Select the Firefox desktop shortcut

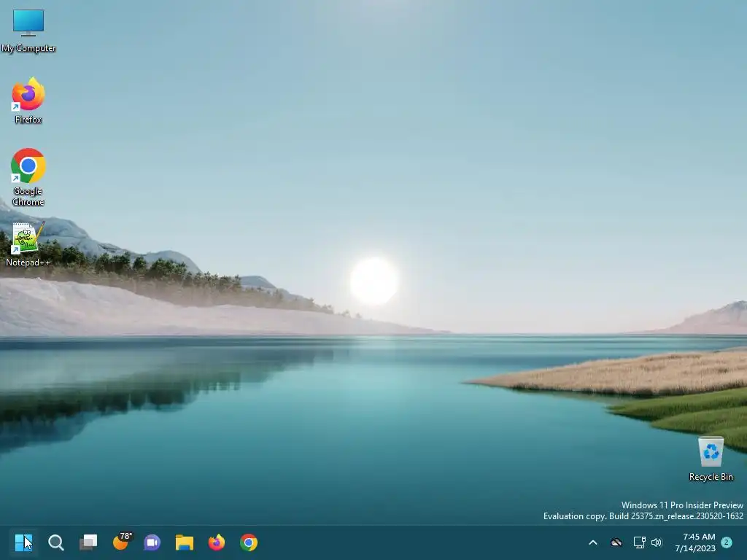click(x=28, y=101)
